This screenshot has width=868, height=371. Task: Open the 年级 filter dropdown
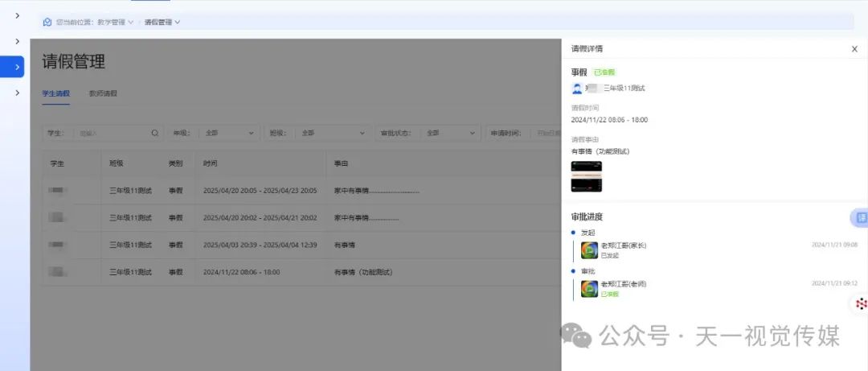[x=229, y=133]
